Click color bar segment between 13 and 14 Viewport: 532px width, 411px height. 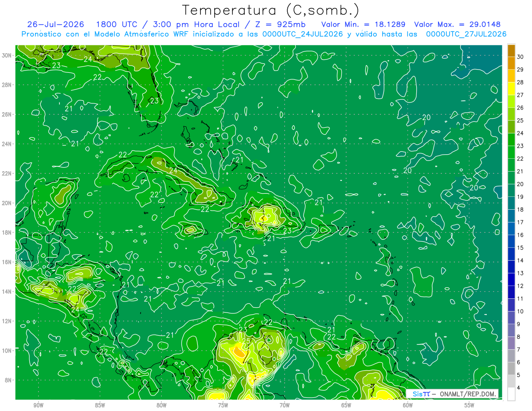click(512, 267)
